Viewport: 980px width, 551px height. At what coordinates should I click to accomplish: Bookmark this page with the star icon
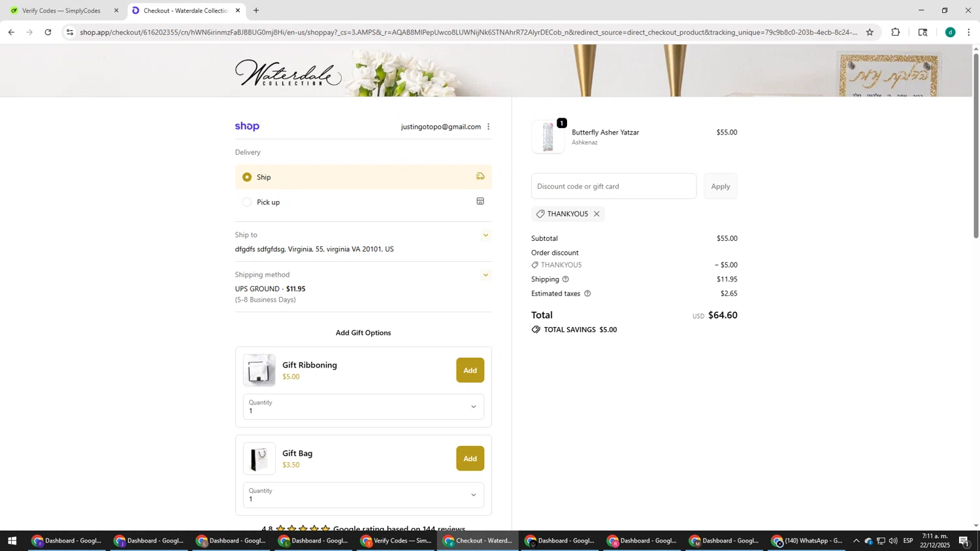pyautogui.click(x=870, y=32)
